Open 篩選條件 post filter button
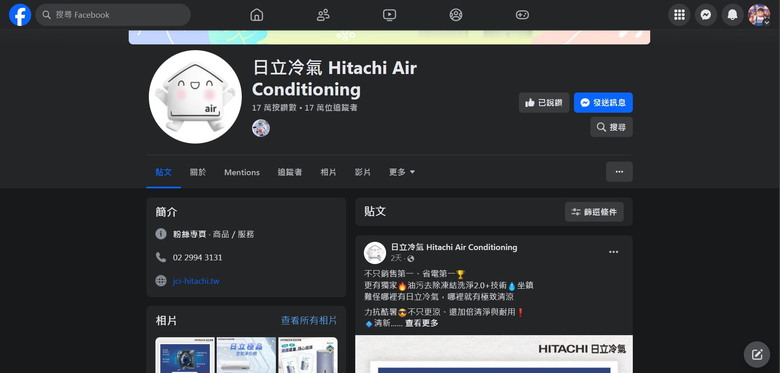Viewport: 780px width, 373px height. point(594,212)
